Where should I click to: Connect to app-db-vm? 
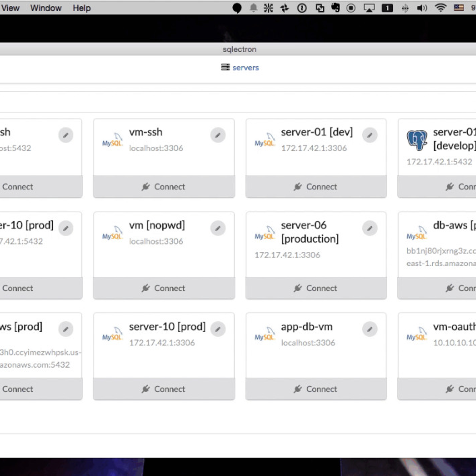coord(316,389)
